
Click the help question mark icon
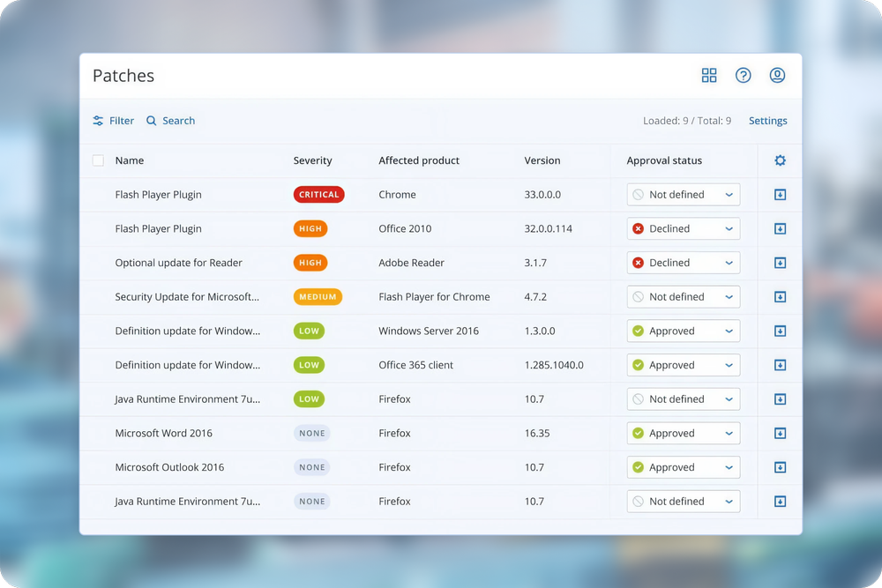point(744,76)
